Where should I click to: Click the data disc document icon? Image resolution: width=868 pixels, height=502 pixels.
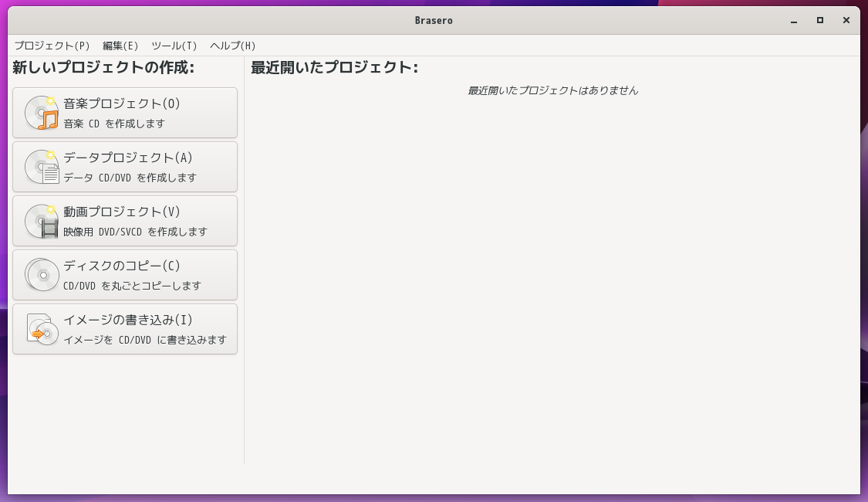[x=42, y=167]
